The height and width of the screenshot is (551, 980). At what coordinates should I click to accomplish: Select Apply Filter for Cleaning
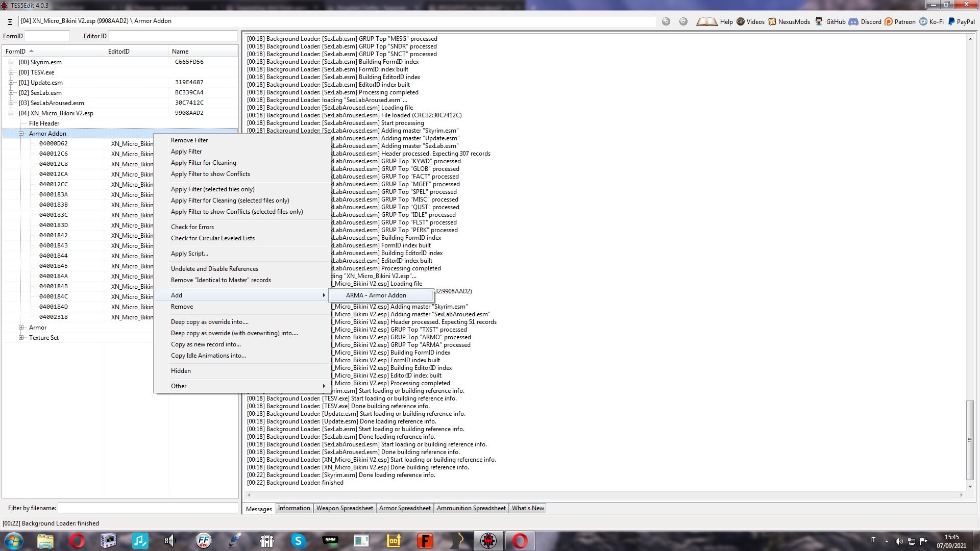[x=242, y=163]
